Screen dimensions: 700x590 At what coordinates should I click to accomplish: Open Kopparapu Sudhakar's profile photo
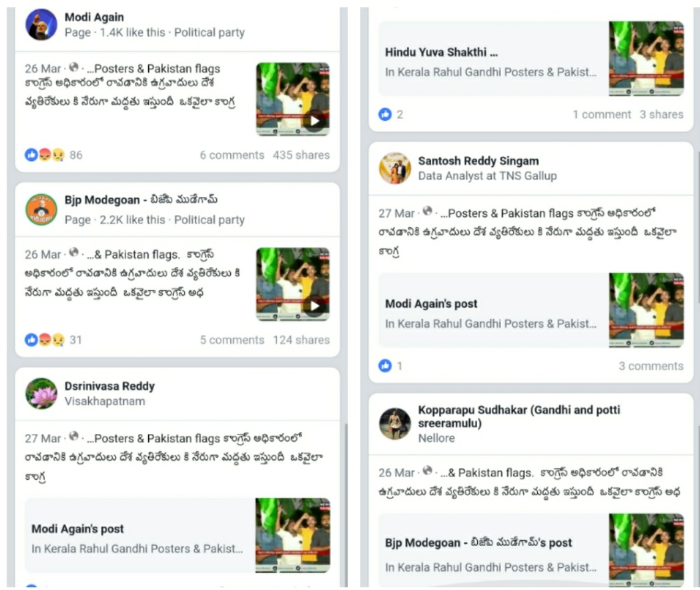point(394,423)
